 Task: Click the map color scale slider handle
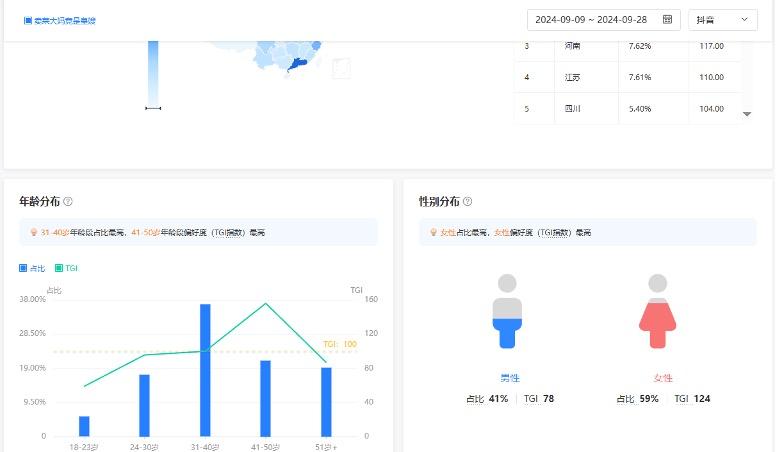[x=153, y=108]
